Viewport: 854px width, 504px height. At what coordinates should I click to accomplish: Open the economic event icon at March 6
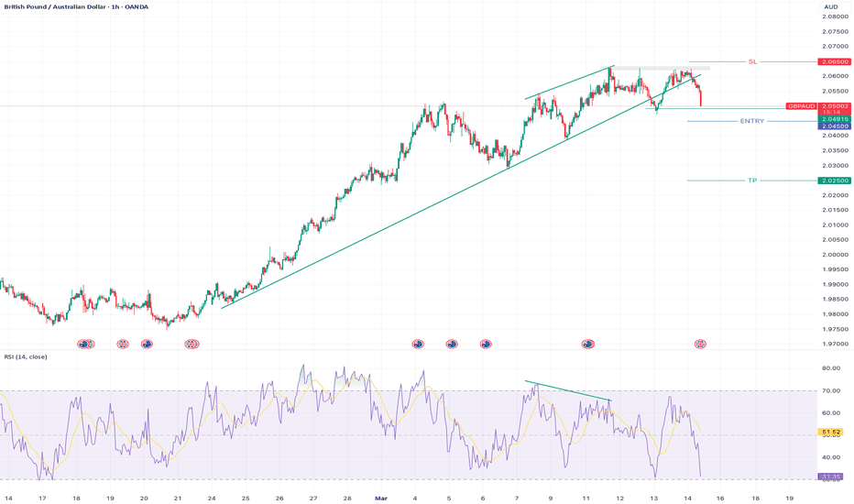[x=486, y=344]
